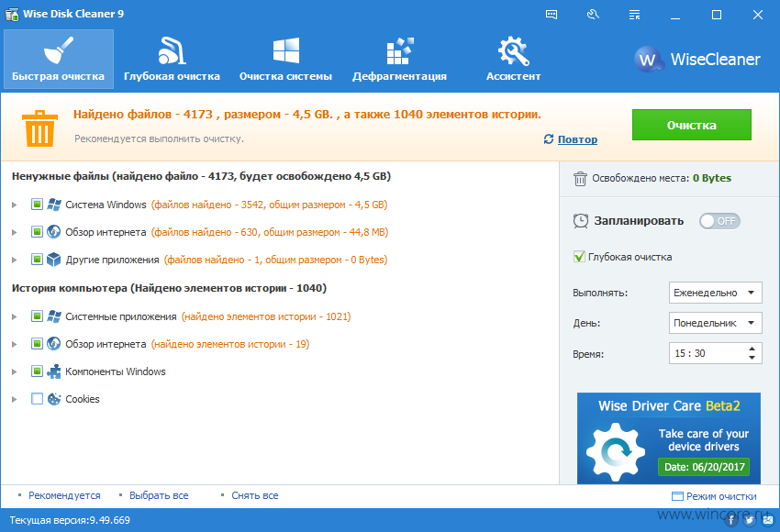Open the Выполнять dropdown showing Еженедельно

(716, 293)
